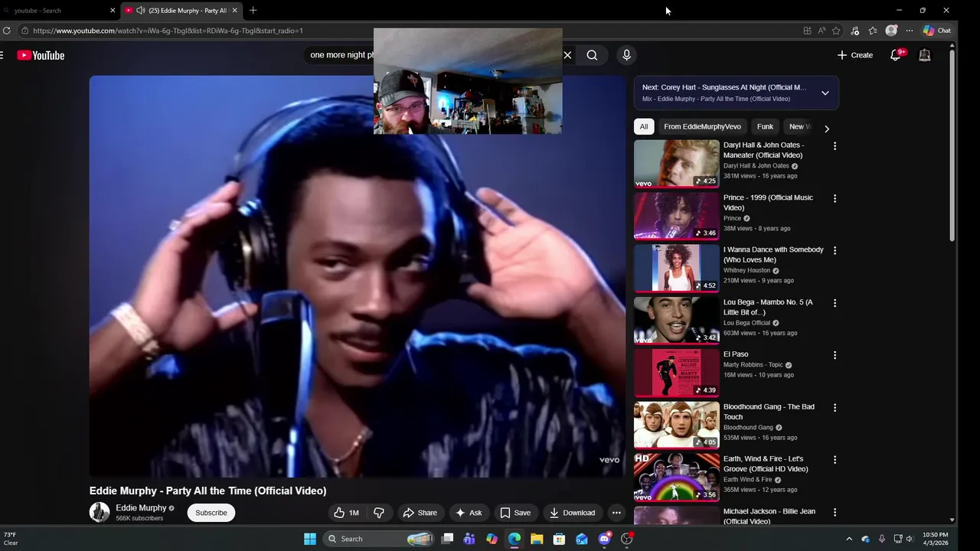Open the YouTube home logo
This screenshot has width=980, height=551.
coord(41,55)
